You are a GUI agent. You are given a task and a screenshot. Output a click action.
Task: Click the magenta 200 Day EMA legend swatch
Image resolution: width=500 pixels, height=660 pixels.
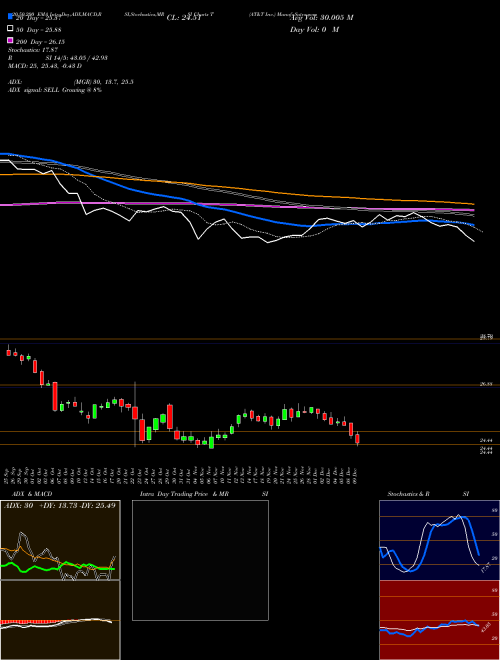click(10, 40)
